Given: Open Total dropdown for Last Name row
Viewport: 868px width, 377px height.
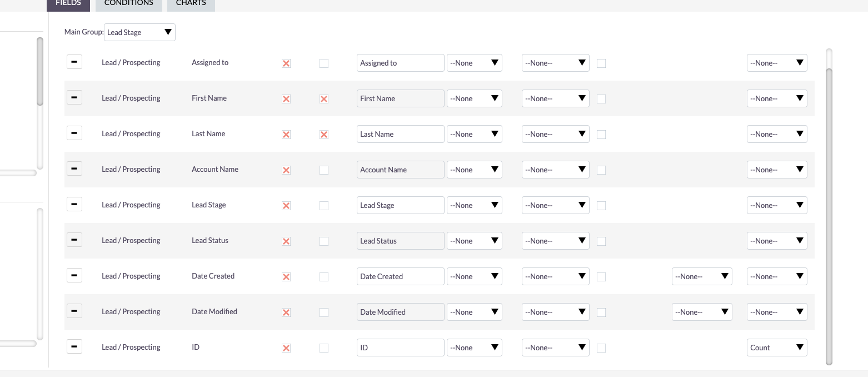Looking at the screenshot, I should pyautogui.click(x=777, y=134).
